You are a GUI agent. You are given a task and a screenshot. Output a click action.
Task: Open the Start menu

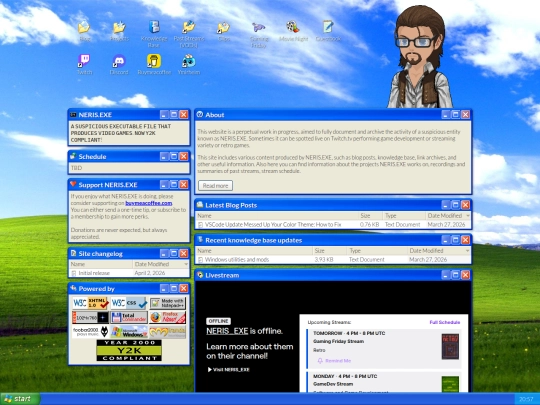20,399
